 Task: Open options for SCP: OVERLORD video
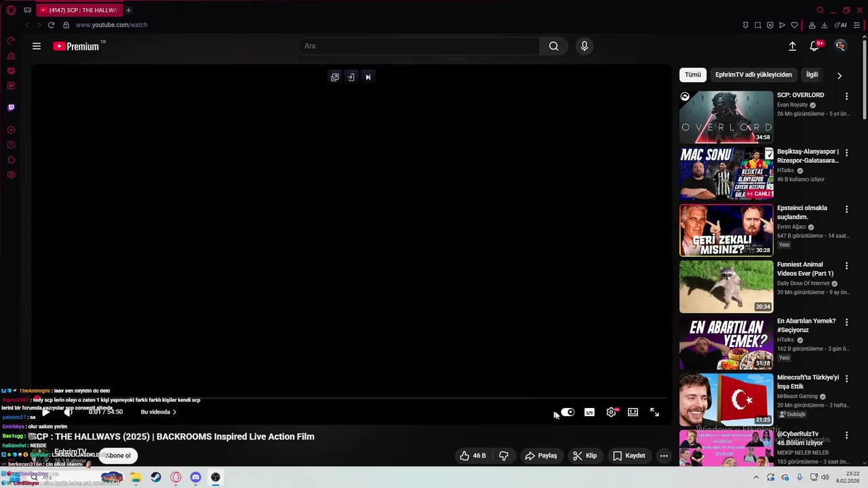click(846, 96)
